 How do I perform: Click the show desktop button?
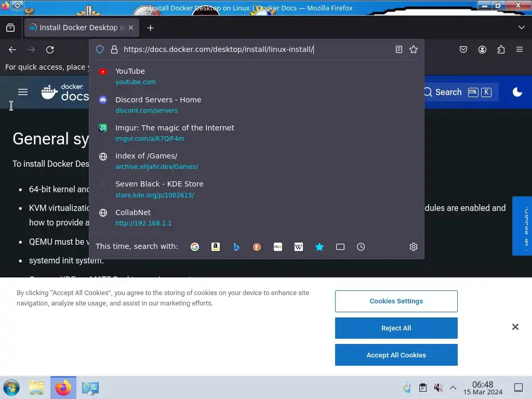click(518, 388)
